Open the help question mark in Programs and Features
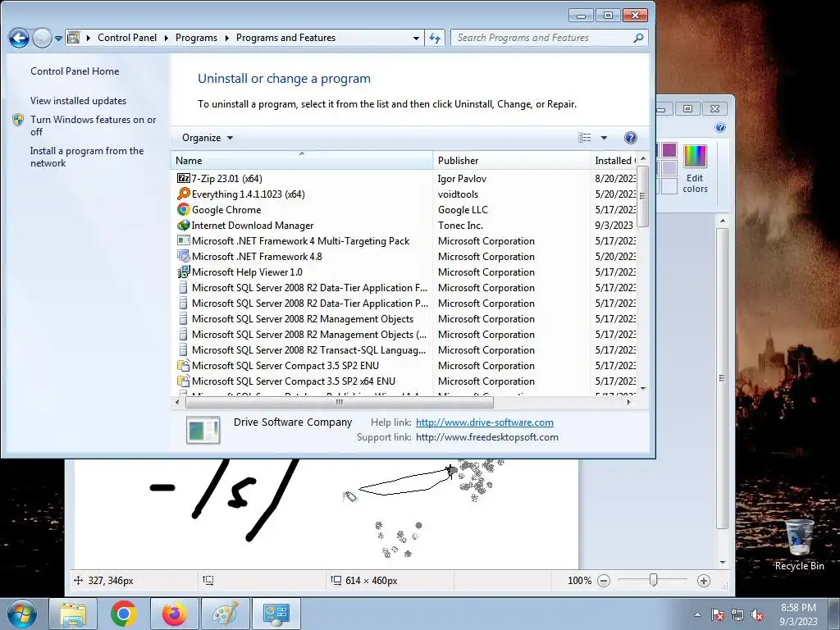This screenshot has height=630, width=840. coord(631,138)
